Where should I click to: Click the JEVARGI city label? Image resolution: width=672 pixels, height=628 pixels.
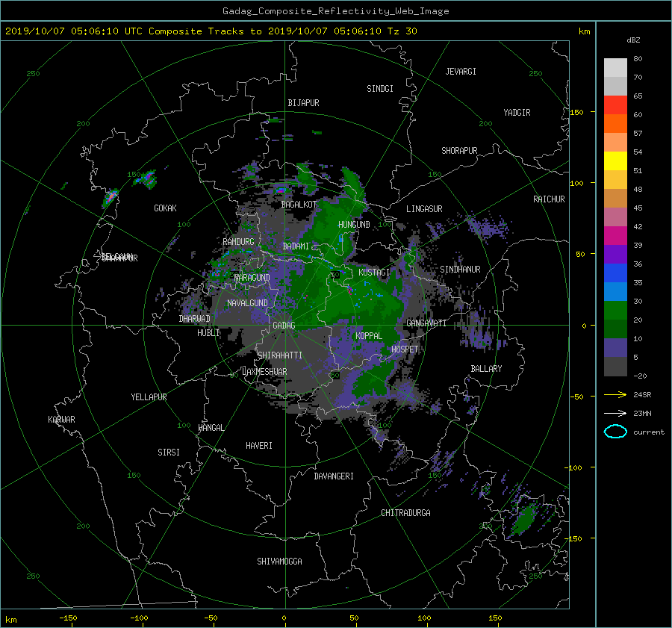coord(461,72)
